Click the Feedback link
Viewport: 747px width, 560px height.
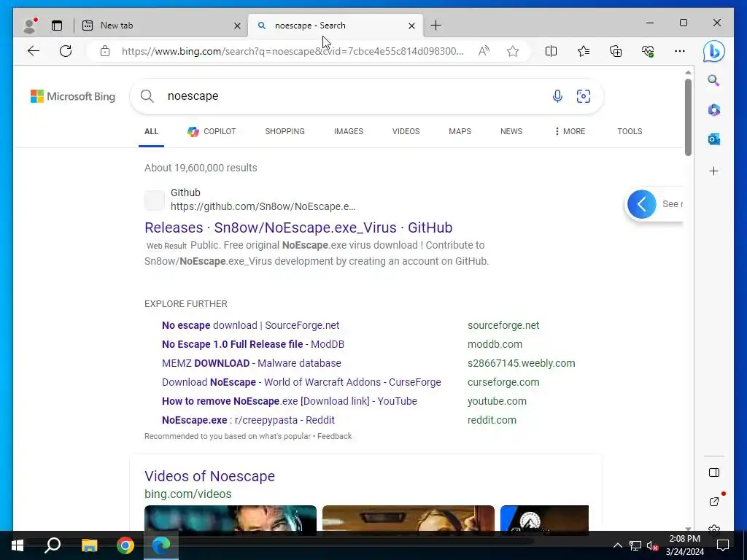pyautogui.click(x=334, y=436)
